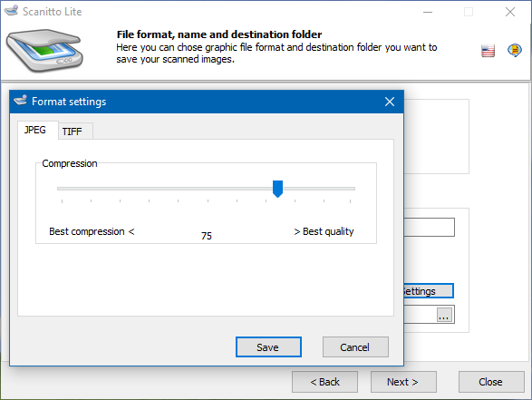This screenshot has width=532, height=400.
Task: Close the Format settings dialog
Action: 390,102
